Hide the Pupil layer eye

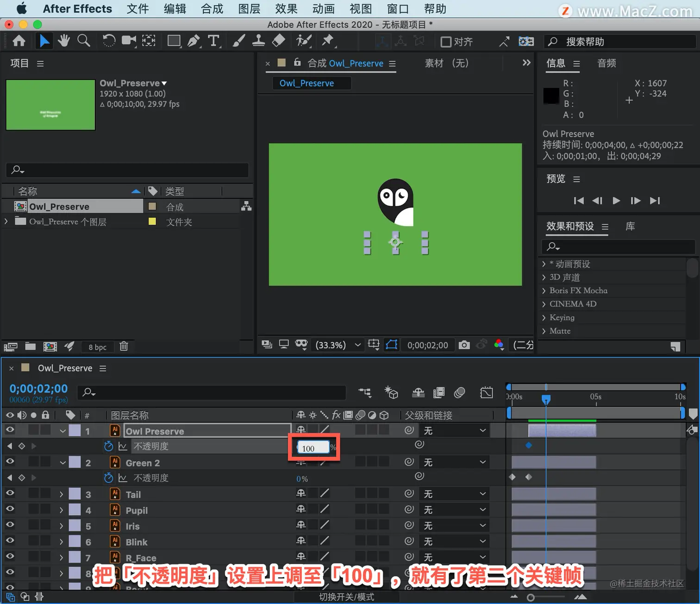[x=10, y=509]
